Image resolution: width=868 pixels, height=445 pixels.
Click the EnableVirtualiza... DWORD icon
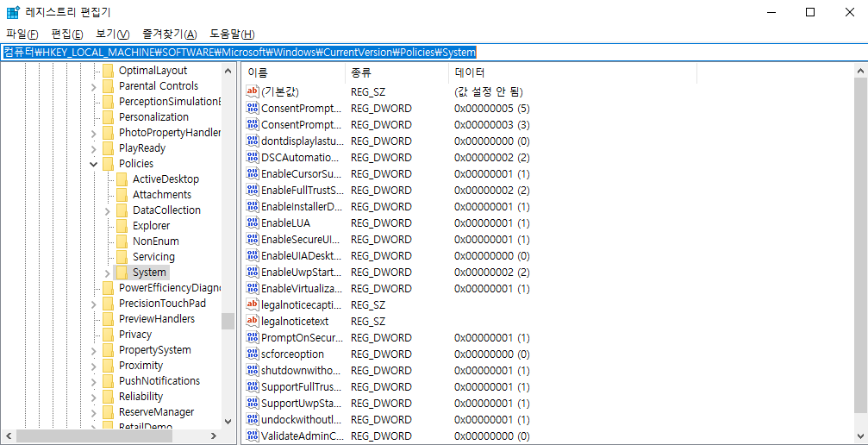tap(253, 289)
